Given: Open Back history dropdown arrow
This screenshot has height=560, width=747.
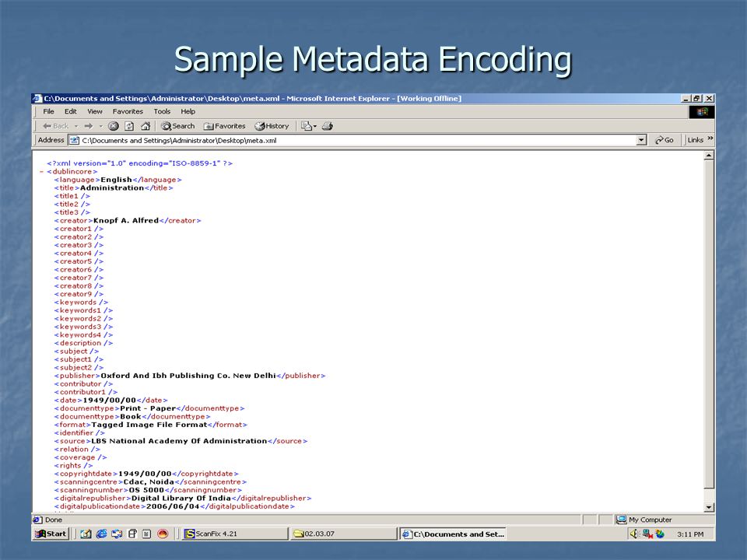Looking at the screenshot, I should (76, 126).
